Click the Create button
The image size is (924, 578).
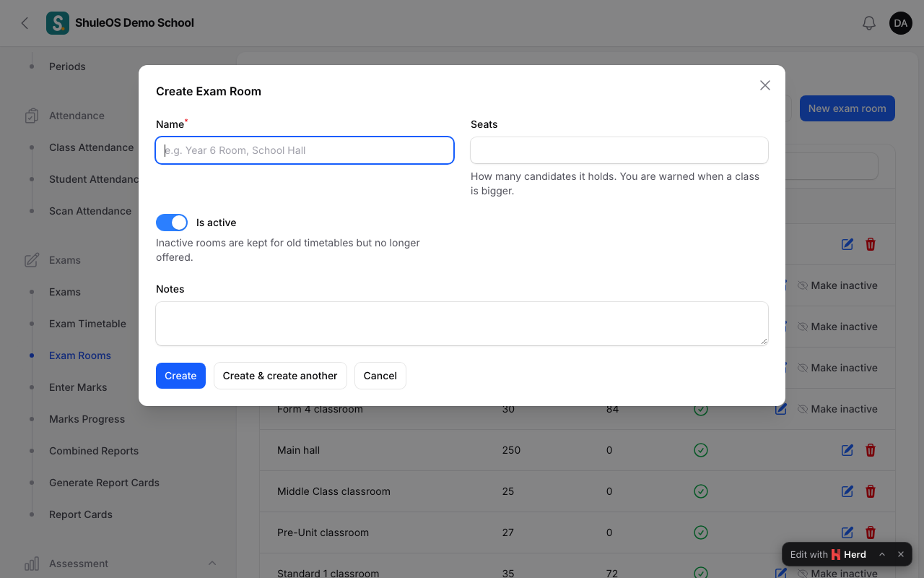(x=180, y=376)
